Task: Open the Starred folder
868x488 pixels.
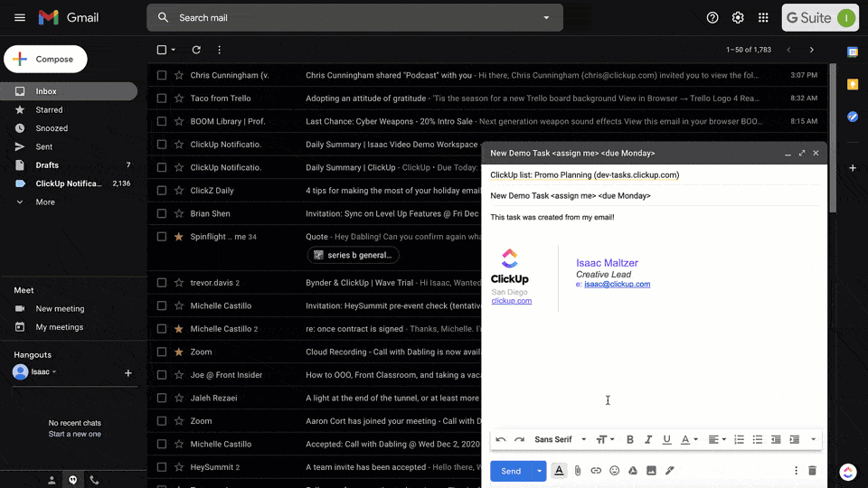Action: coord(49,110)
